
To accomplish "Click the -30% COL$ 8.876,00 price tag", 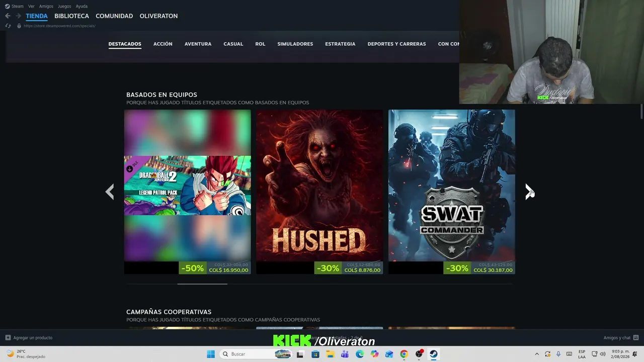I will point(348,268).
